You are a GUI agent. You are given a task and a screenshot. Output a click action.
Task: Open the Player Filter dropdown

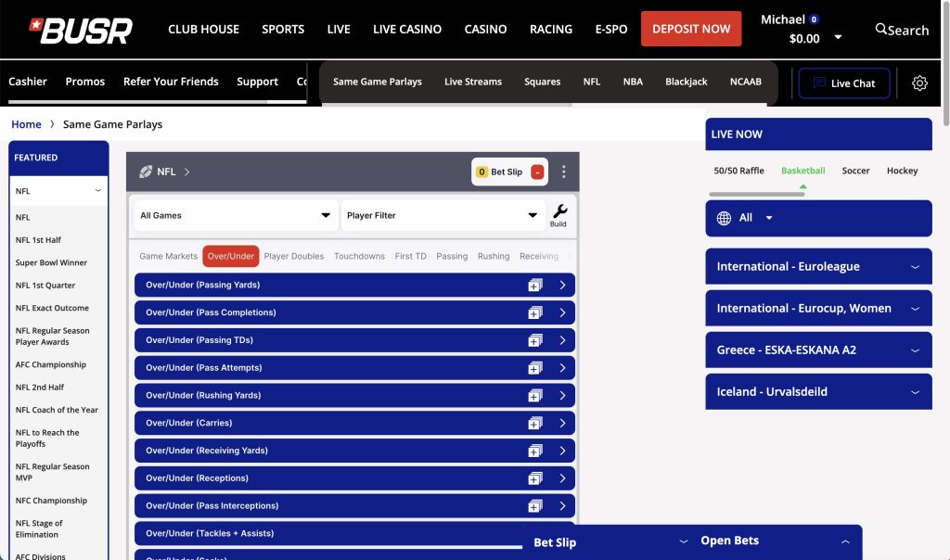[443, 215]
